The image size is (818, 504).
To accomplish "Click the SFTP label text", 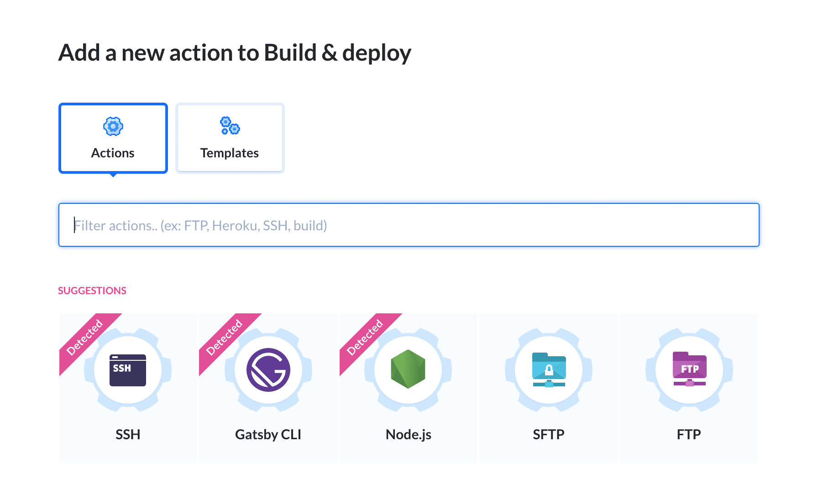I will [x=549, y=434].
